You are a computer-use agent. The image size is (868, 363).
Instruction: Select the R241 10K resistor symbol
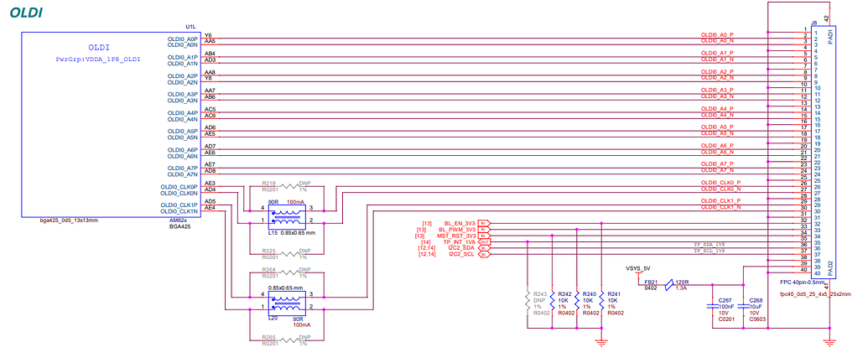[601, 301]
